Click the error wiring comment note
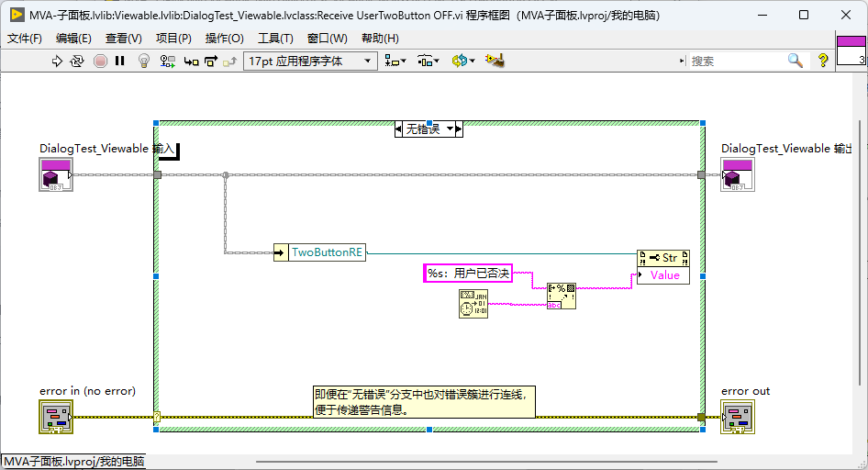 tap(424, 402)
